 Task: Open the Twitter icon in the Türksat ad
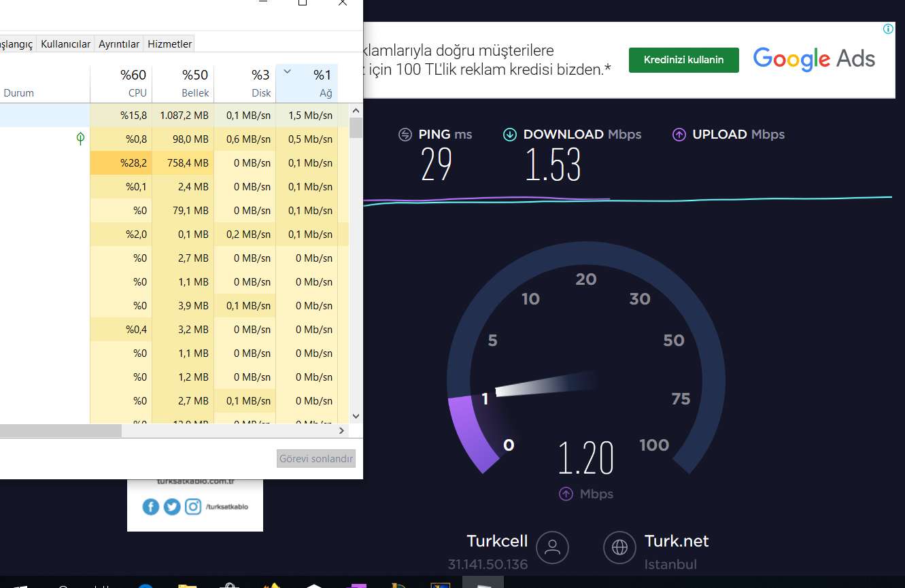(x=172, y=506)
